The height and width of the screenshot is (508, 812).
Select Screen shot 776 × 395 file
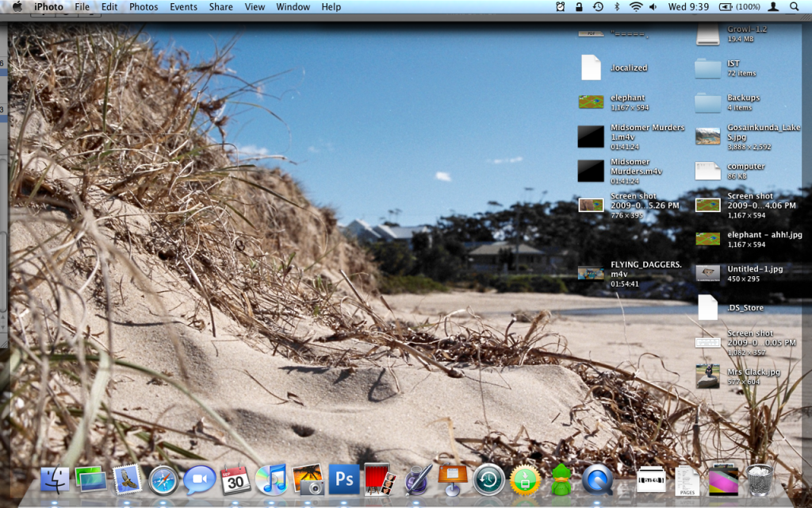click(x=591, y=206)
